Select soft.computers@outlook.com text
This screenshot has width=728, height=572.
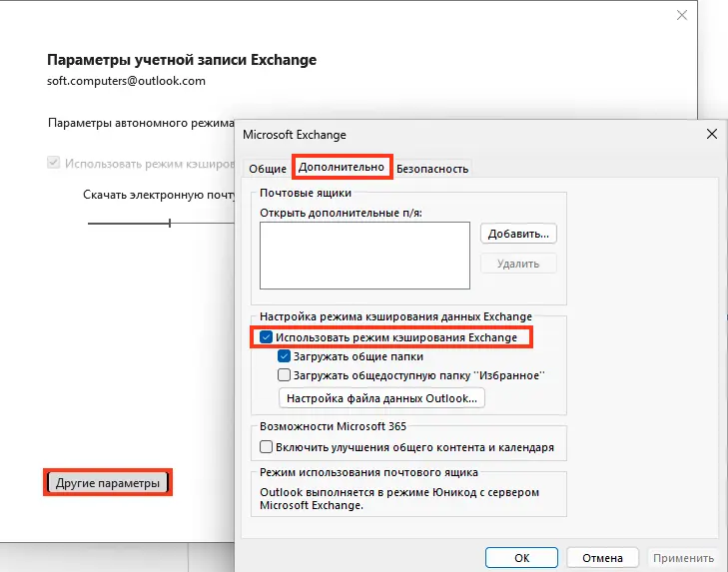pyautogui.click(x=126, y=81)
